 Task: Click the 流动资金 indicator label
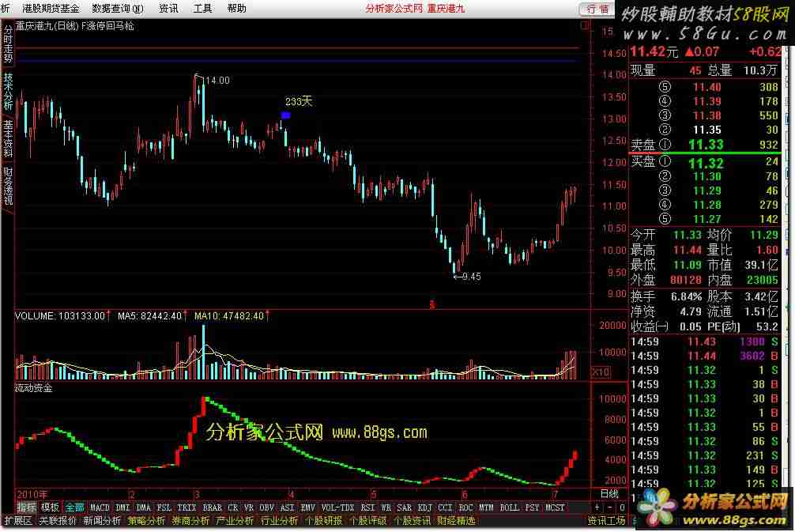point(33,388)
